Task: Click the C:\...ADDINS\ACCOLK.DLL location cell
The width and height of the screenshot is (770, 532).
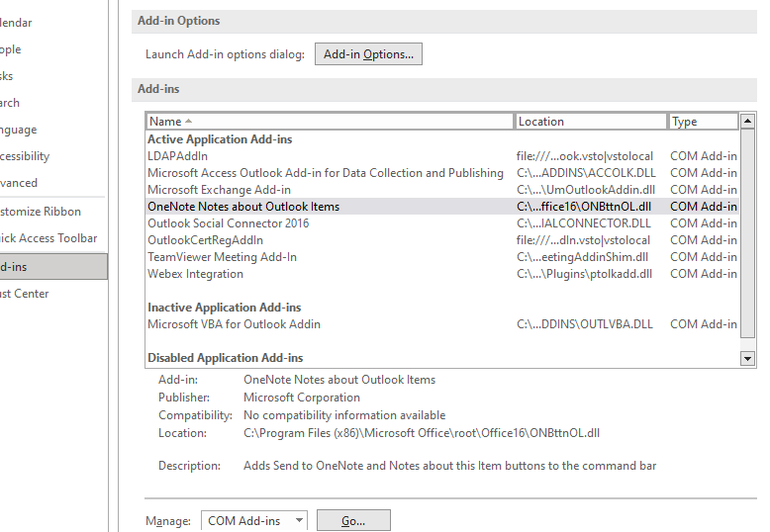Action: click(586, 173)
